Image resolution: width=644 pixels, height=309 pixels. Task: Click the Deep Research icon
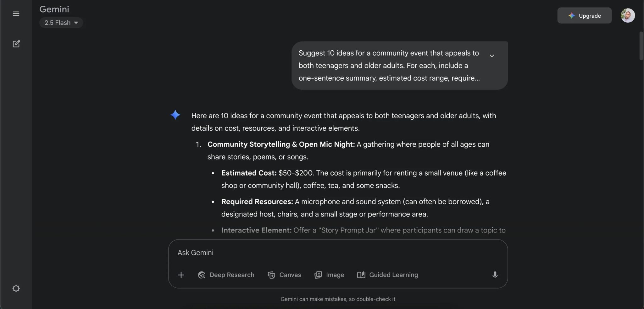(x=202, y=275)
